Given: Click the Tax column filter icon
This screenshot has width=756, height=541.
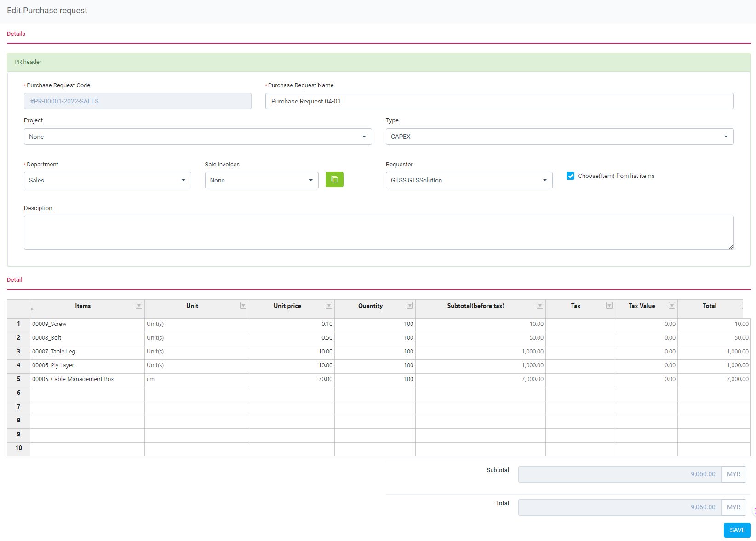Looking at the screenshot, I should tap(609, 305).
